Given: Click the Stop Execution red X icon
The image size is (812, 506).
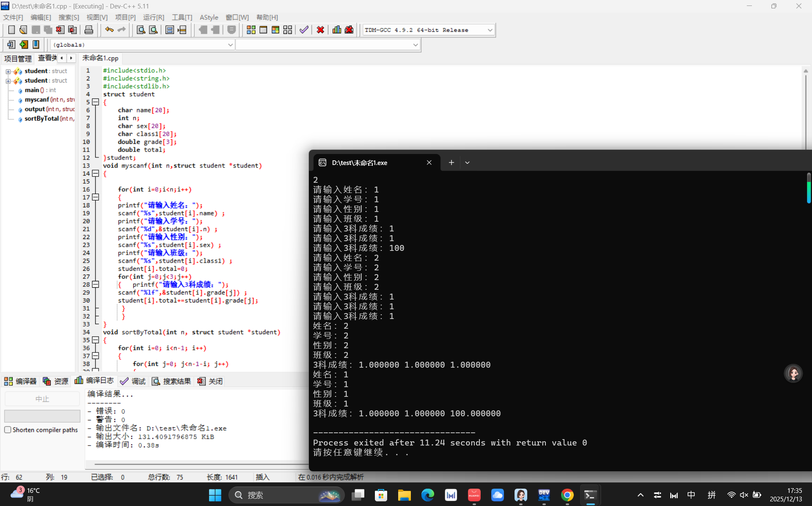Looking at the screenshot, I should coord(320,30).
